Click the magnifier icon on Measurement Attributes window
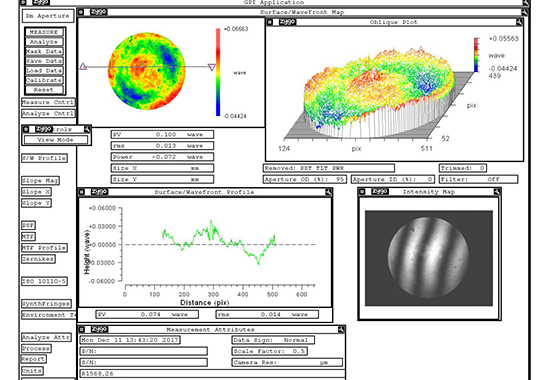550x380 pixels. click(x=341, y=329)
